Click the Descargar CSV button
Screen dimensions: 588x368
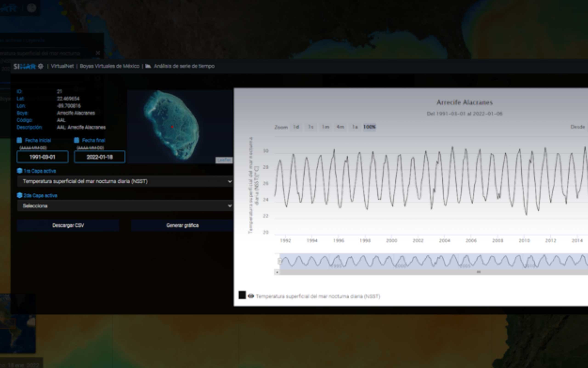[x=68, y=225]
